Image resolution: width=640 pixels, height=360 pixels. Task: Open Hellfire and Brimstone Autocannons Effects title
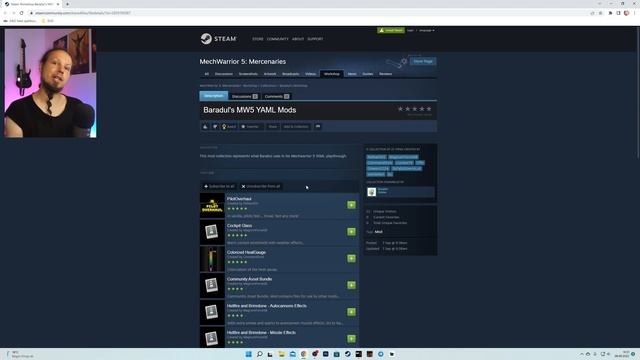click(267, 306)
